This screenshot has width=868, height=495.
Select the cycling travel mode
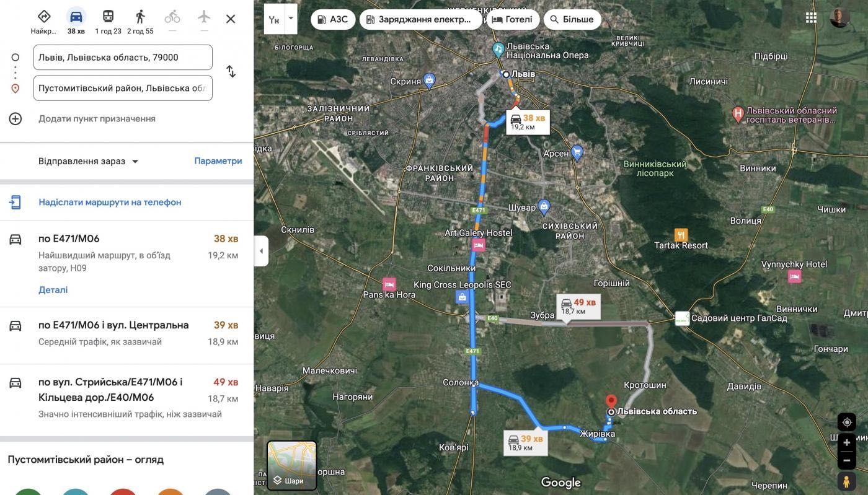point(172,17)
